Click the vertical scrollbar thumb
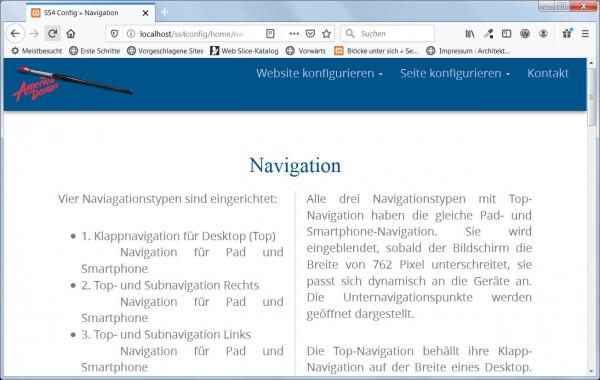 (x=592, y=97)
